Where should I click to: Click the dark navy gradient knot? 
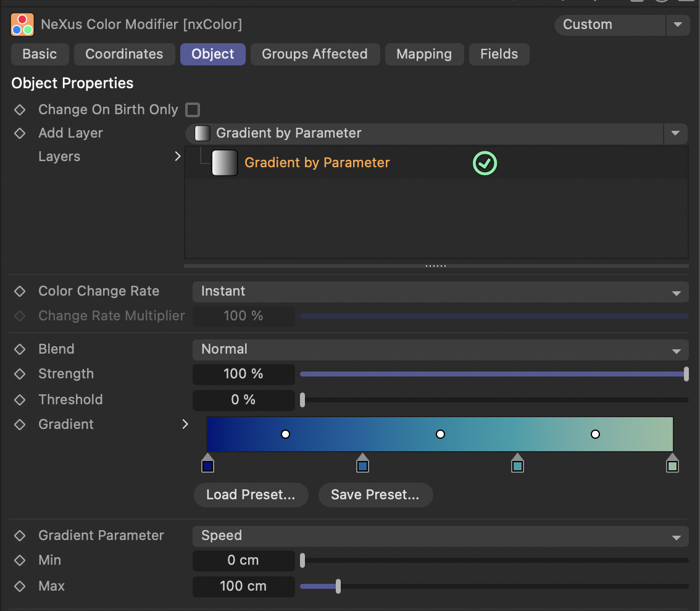coord(207,463)
